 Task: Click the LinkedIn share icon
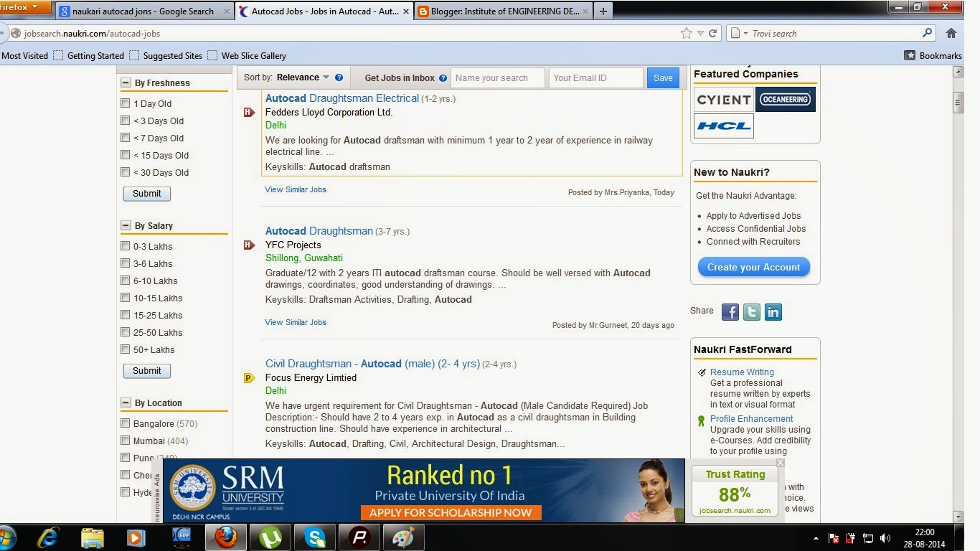point(773,312)
